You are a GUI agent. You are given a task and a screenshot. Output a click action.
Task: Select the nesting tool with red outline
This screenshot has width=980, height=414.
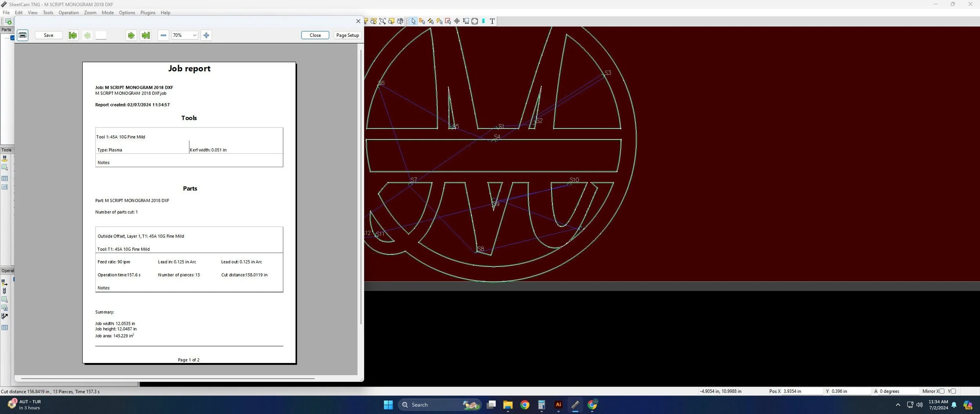[x=448, y=21]
